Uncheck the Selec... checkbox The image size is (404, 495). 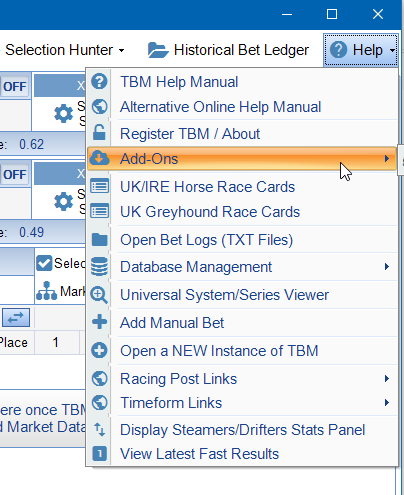[44, 263]
